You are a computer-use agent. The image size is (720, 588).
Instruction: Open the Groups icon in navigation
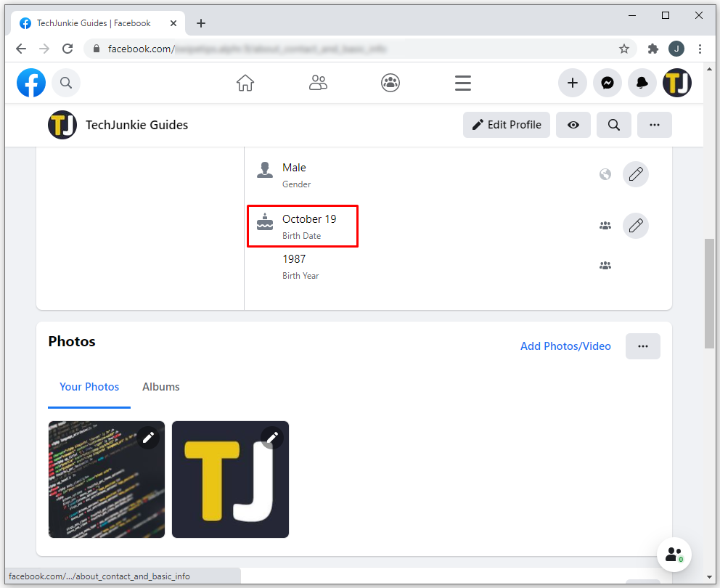tap(390, 83)
